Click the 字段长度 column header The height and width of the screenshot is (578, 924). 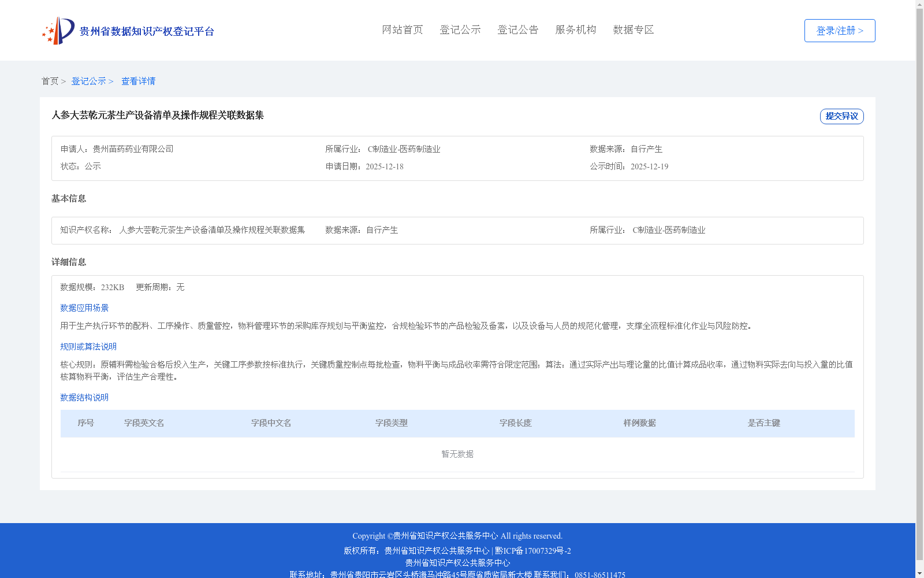[516, 423]
